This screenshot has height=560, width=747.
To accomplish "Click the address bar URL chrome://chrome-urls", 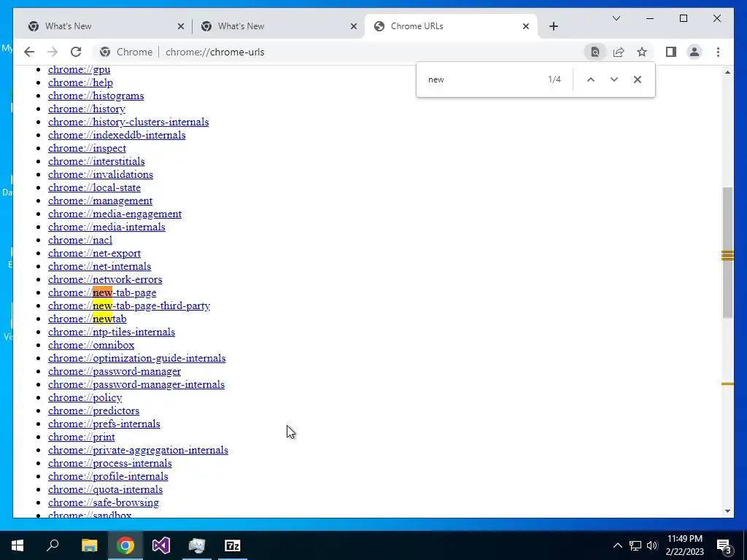I will point(215,52).
